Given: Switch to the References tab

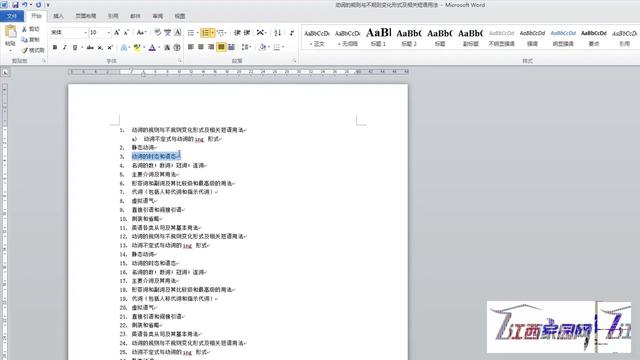Looking at the screenshot, I should click(x=113, y=16).
